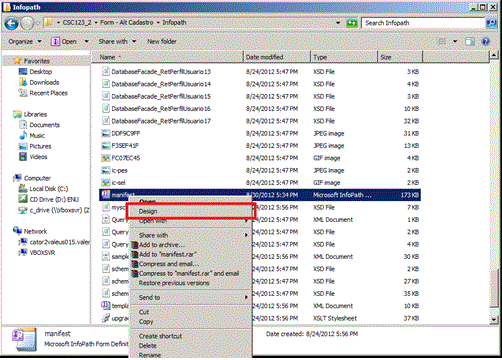502x360 pixels.
Task: Open VBOXSVR network computer
Action: (37, 252)
